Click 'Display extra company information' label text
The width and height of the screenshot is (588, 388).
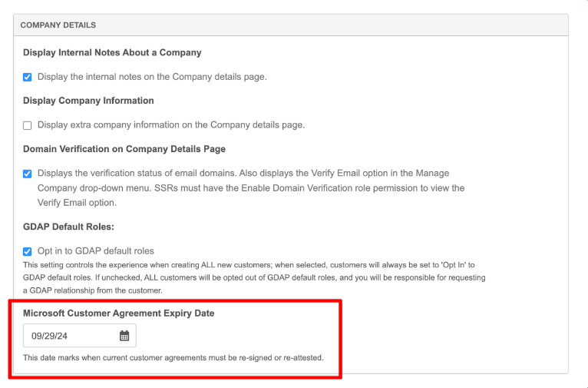pyautogui.click(x=170, y=125)
